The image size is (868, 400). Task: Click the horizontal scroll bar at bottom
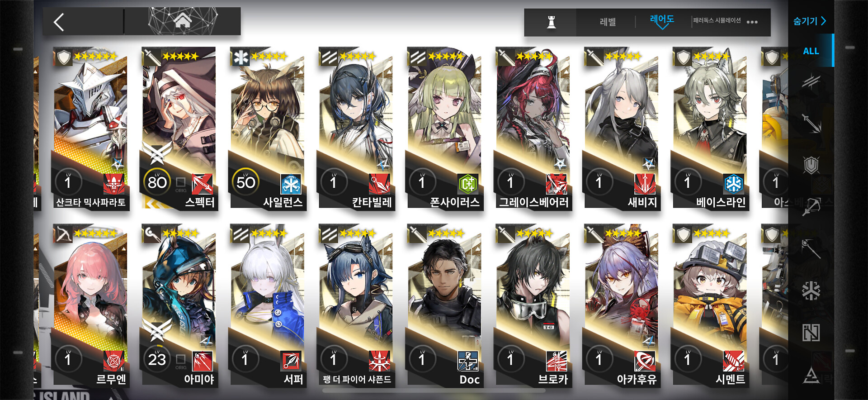pos(434,390)
